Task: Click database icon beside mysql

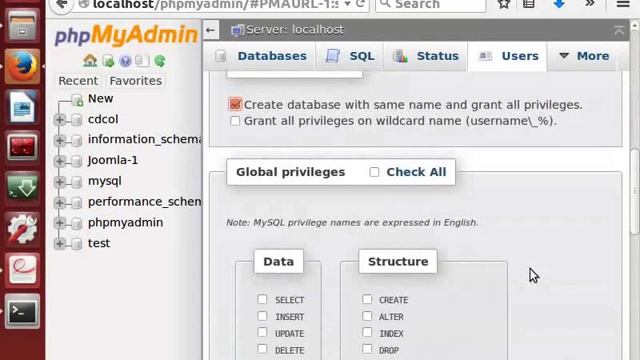Action: pyautogui.click(x=76, y=182)
